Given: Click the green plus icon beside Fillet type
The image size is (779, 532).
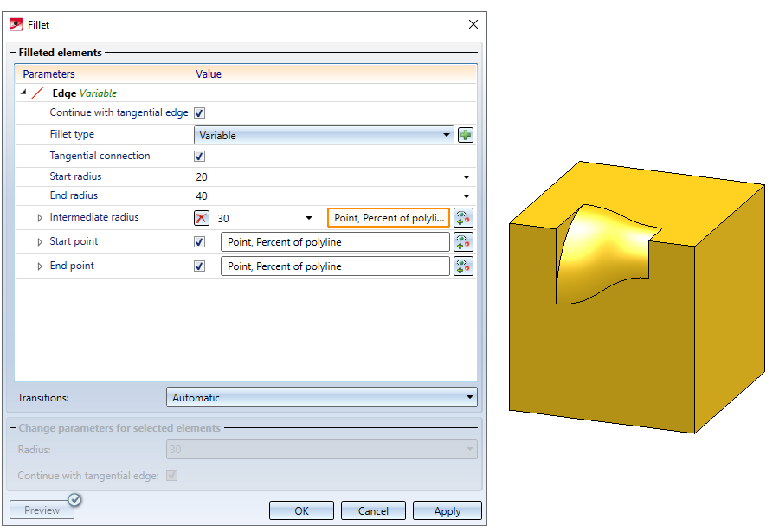Looking at the screenshot, I should pos(466,135).
